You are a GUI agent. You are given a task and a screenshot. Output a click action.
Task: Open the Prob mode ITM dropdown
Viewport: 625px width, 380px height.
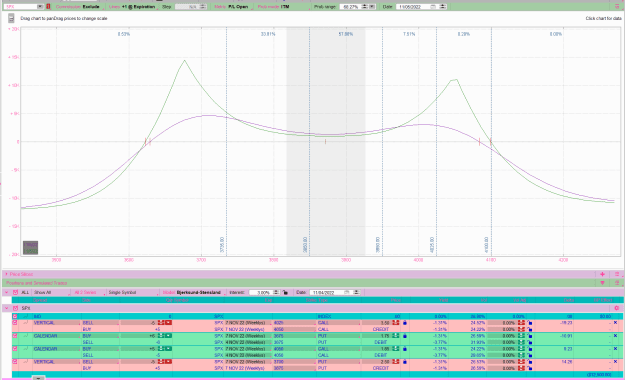click(274, 7)
